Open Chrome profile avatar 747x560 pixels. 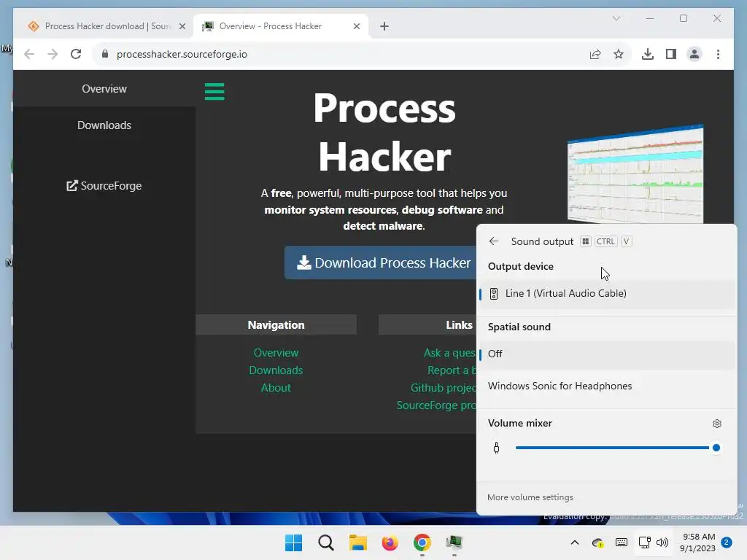[694, 54]
